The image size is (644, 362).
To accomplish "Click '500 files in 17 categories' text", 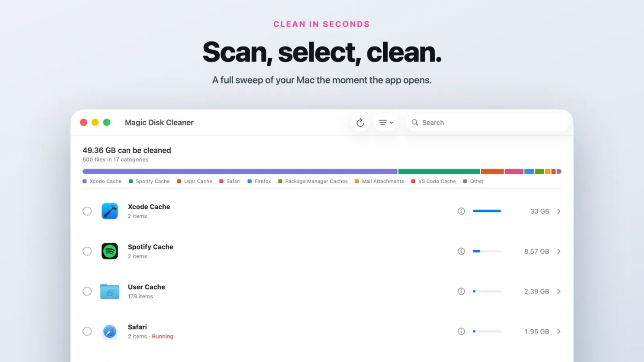I will (x=115, y=160).
